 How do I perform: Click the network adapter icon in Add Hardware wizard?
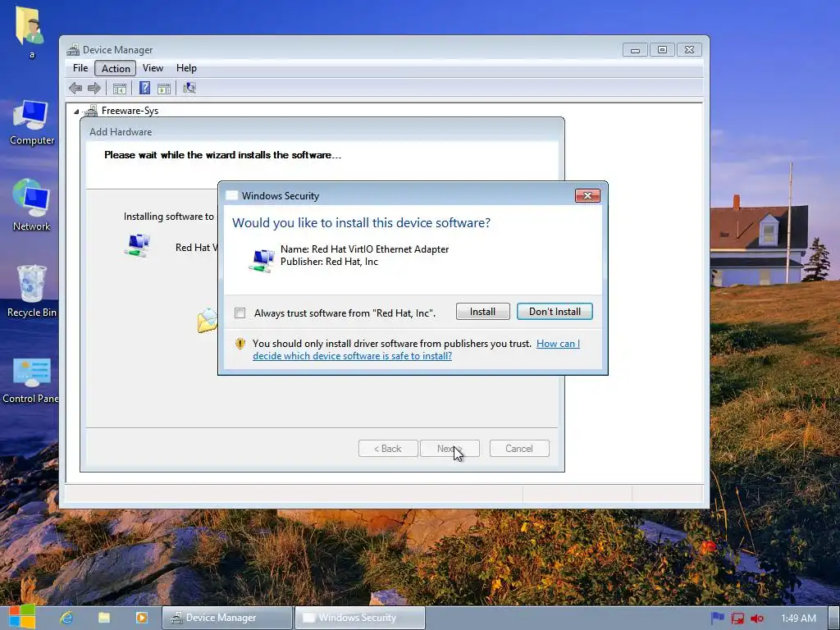coord(137,245)
